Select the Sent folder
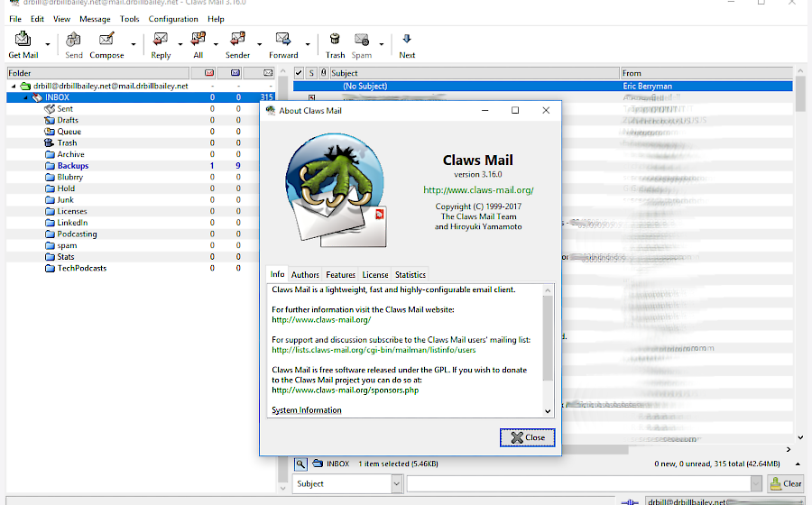The height and width of the screenshot is (505, 812). (65, 108)
